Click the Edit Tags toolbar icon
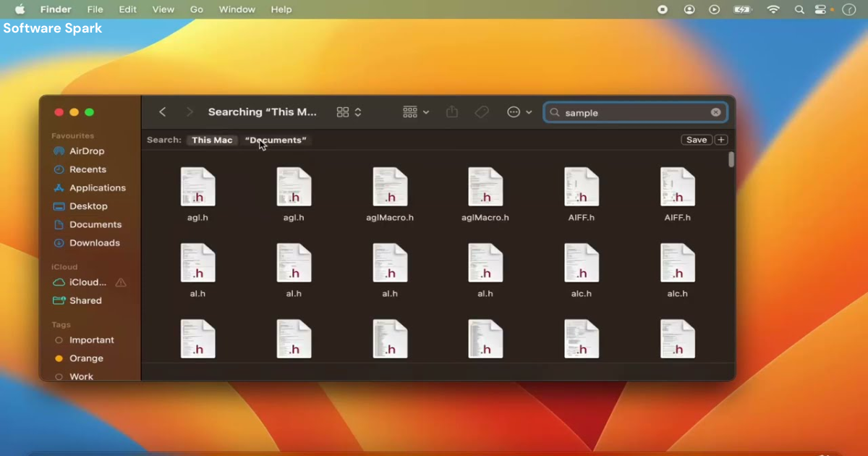Viewport: 868px width, 456px height. 482,112
